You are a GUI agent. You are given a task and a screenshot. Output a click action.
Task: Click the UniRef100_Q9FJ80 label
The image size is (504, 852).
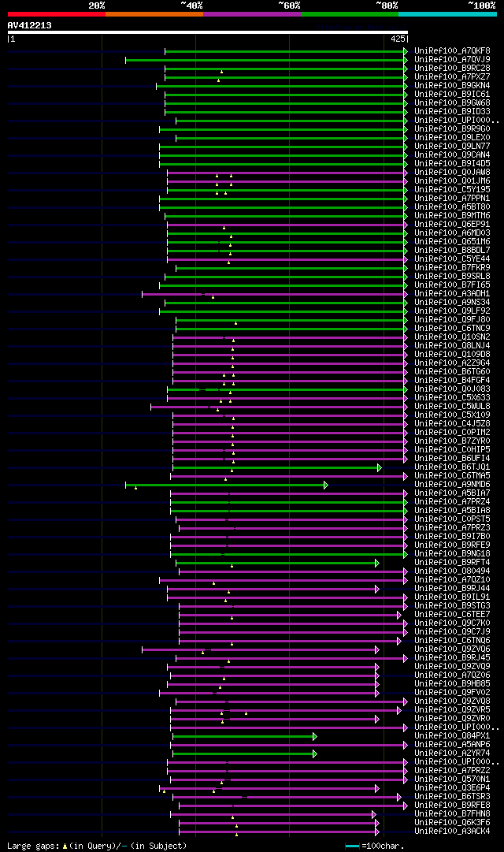pyautogui.click(x=452, y=320)
